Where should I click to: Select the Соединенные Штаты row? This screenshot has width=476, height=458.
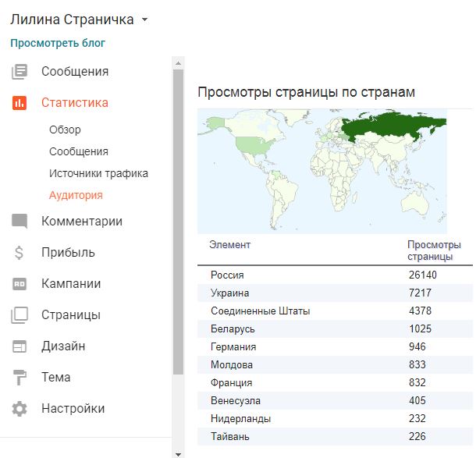[335, 311]
